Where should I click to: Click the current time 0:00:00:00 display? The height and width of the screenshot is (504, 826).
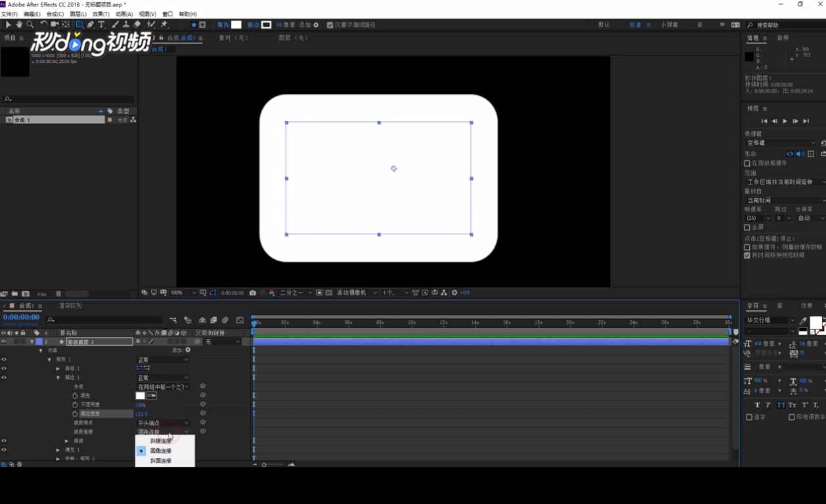point(22,317)
